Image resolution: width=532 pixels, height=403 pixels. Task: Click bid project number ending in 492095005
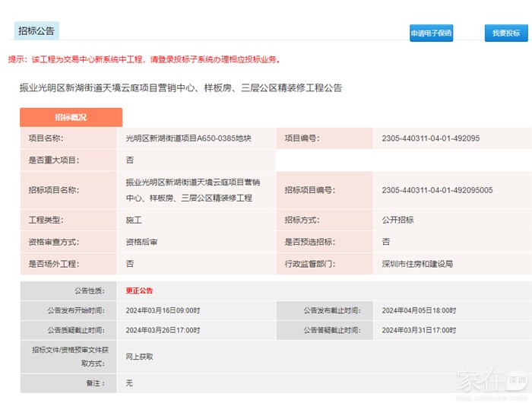pyautogui.click(x=437, y=190)
